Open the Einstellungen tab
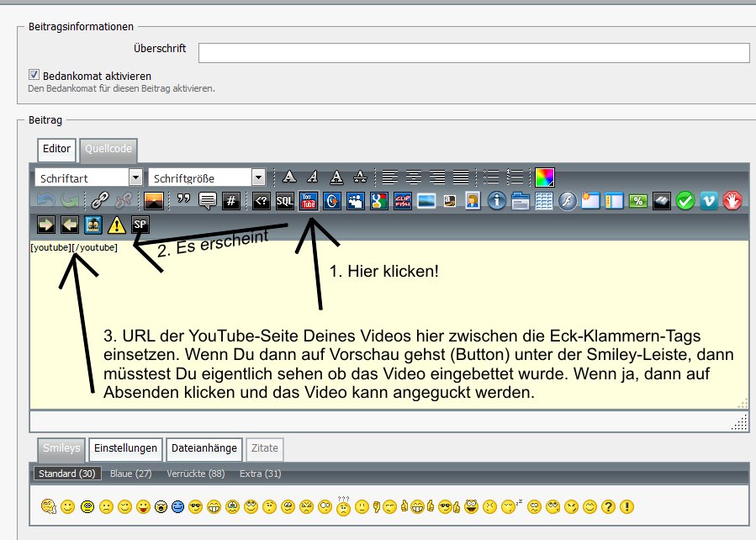Viewport: 756px width, 540px height. pos(125,448)
